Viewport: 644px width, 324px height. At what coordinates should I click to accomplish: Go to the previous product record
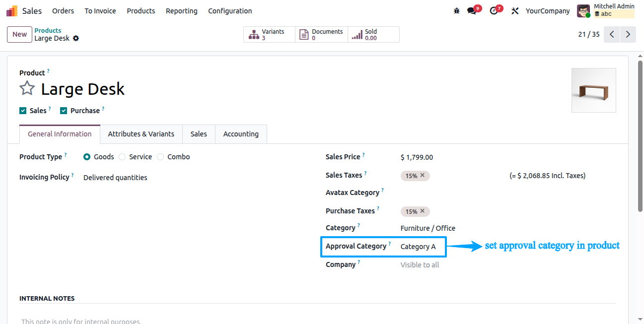pyautogui.click(x=612, y=34)
